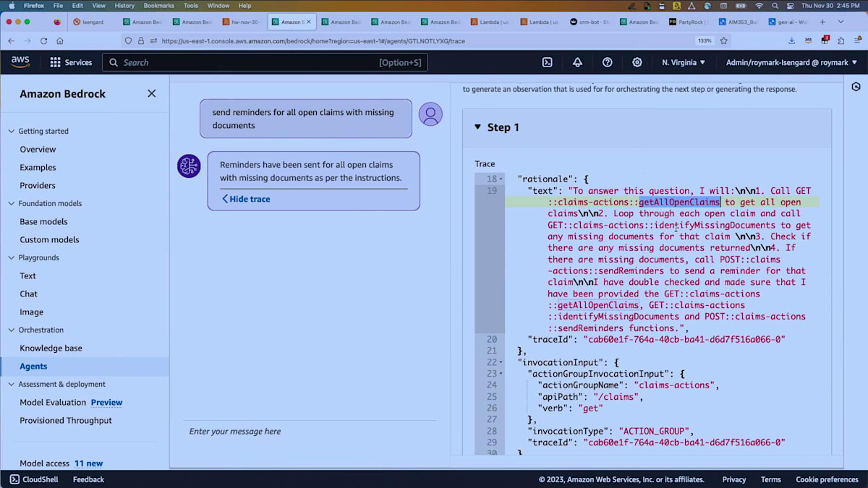Click the AWS logo home icon
Screen dimensions: 868x488
[x=20, y=62]
